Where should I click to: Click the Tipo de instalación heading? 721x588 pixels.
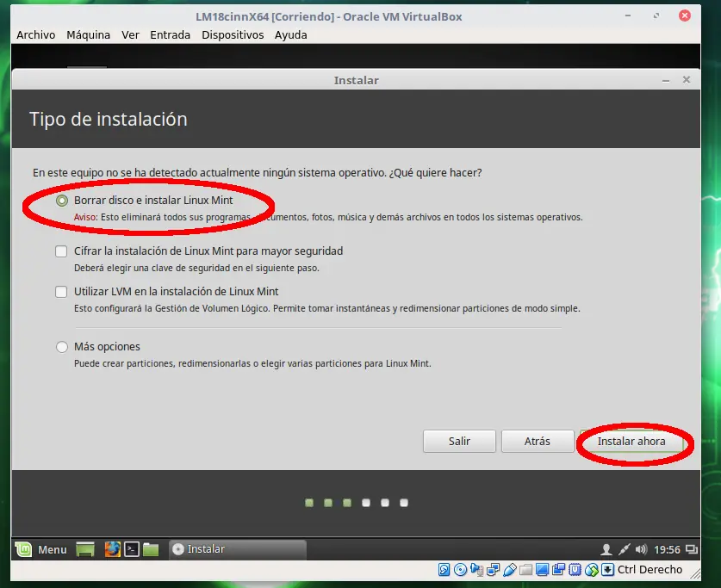(109, 120)
